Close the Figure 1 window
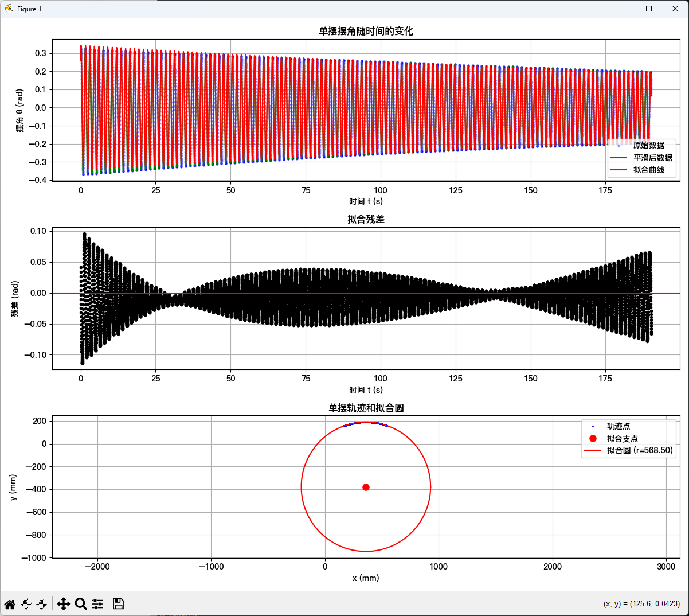The width and height of the screenshot is (689, 616). tap(675, 9)
